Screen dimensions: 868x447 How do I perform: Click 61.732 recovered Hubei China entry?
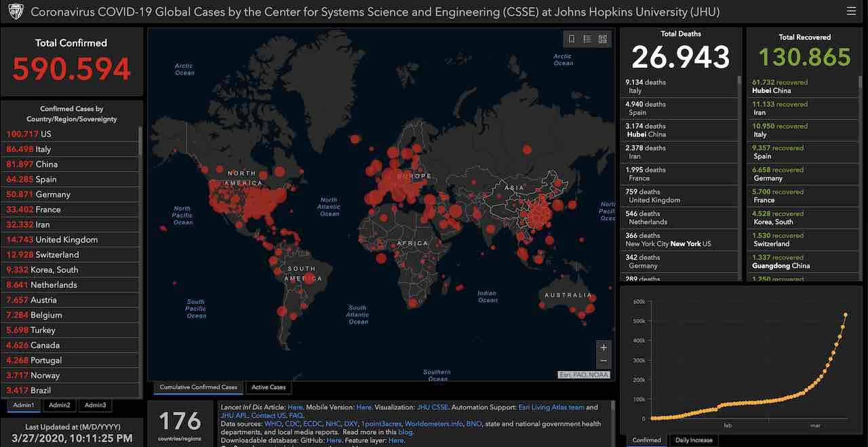point(804,86)
